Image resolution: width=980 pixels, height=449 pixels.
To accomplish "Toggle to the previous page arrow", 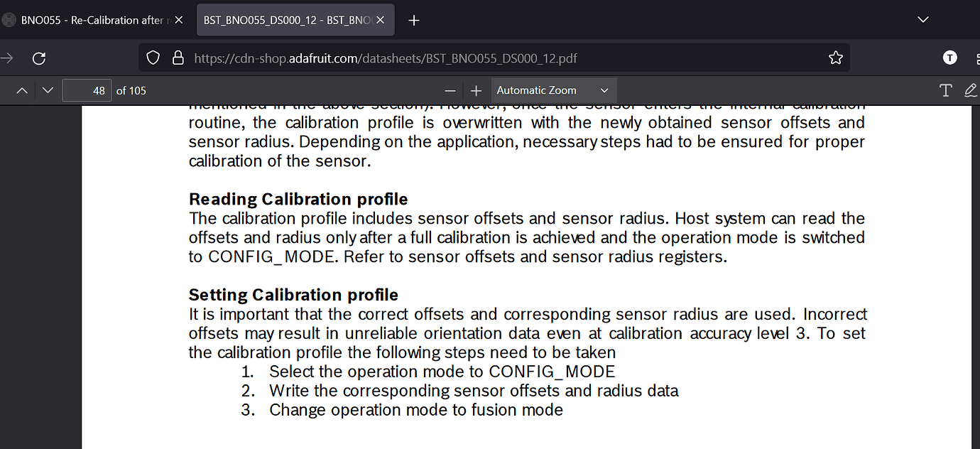I will [22, 90].
